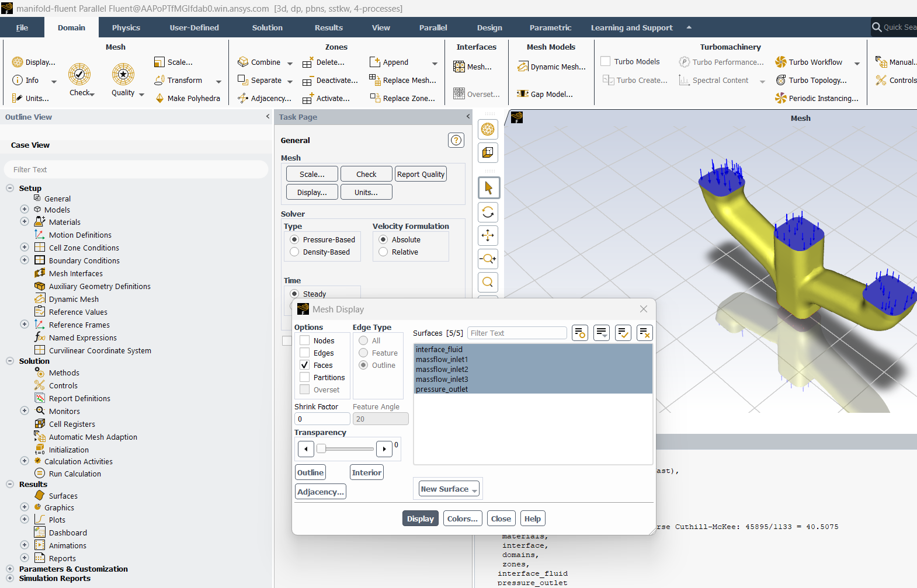Click the Turbo Workflow icon
This screenshot has height=588, width=917.
coord(781,62)
